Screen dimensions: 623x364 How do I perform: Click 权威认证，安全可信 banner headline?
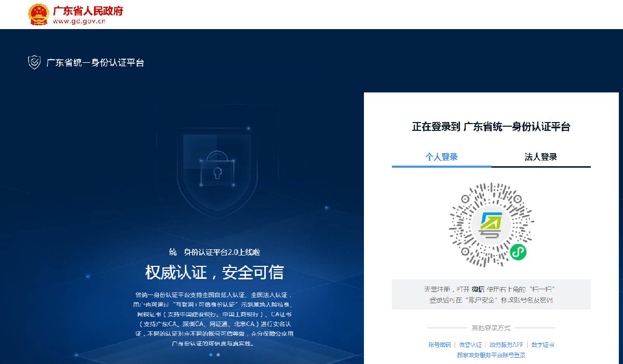(x=214, y=272)
